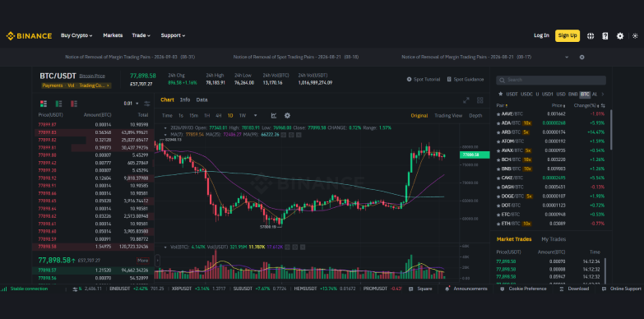Click the Search pairs input field
Screen dimensions: 644x319
(551, 80)
